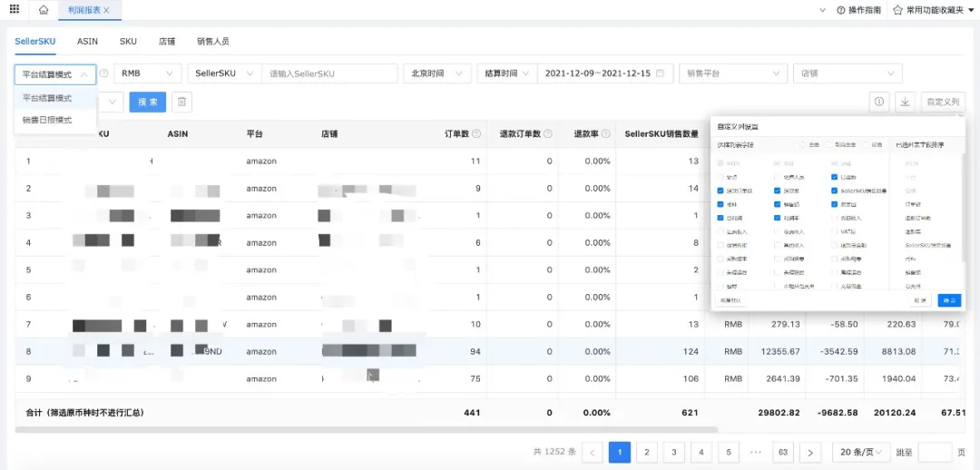Close the 利润报表 tab

click(106, 10)
